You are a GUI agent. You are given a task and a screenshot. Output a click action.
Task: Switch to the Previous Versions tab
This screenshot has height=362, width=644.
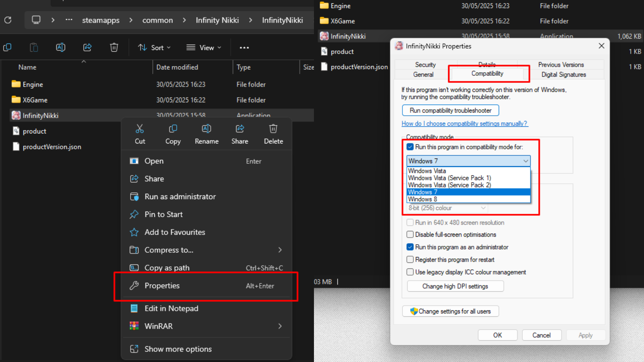561,65
